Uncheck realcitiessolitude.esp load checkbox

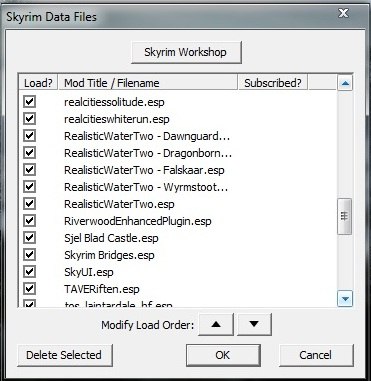tap(30, 101)
